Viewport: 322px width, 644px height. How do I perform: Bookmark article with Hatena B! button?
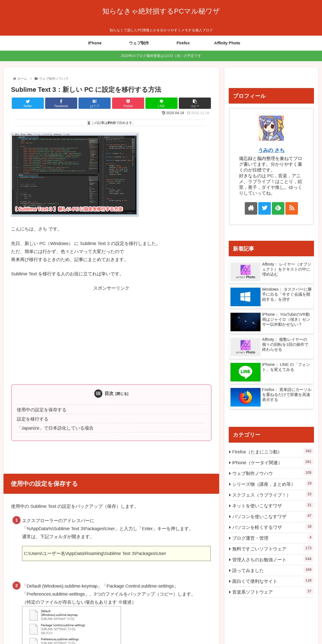point(95,103)
